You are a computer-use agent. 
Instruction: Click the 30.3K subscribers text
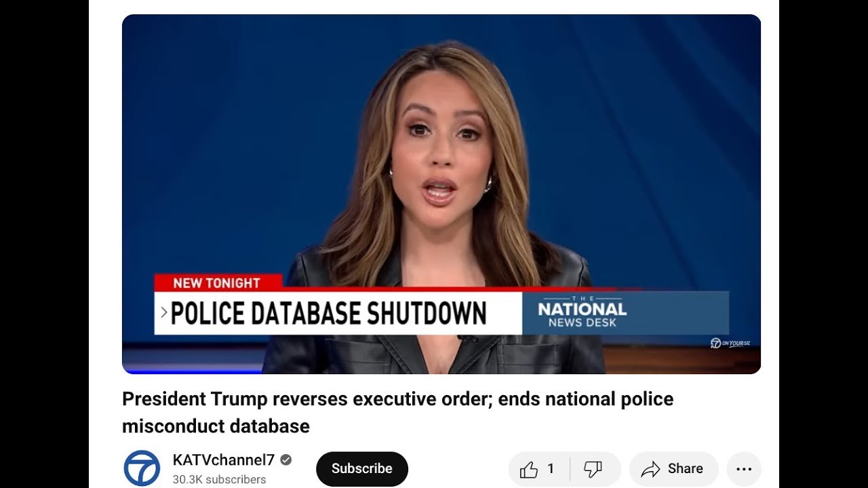pos(219,479)
